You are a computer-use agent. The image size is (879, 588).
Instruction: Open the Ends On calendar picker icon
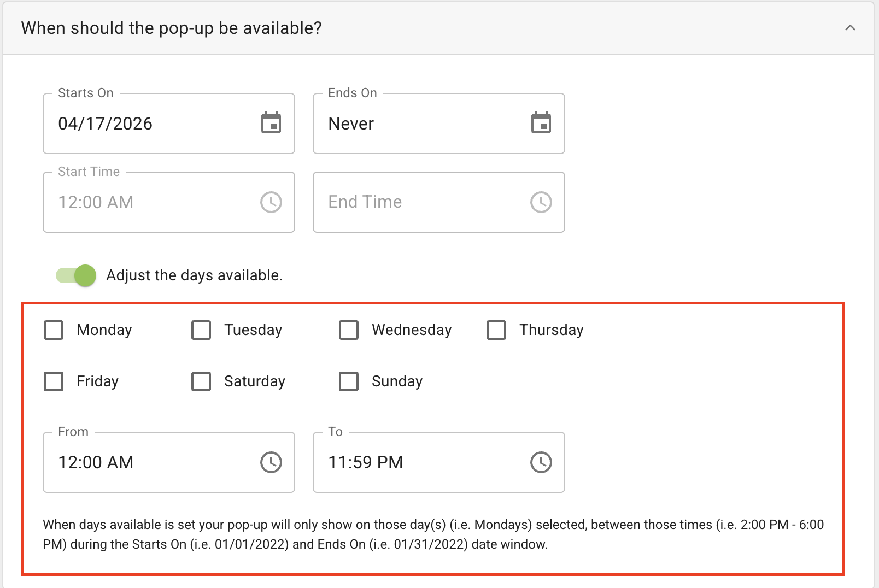pos(541,123)
